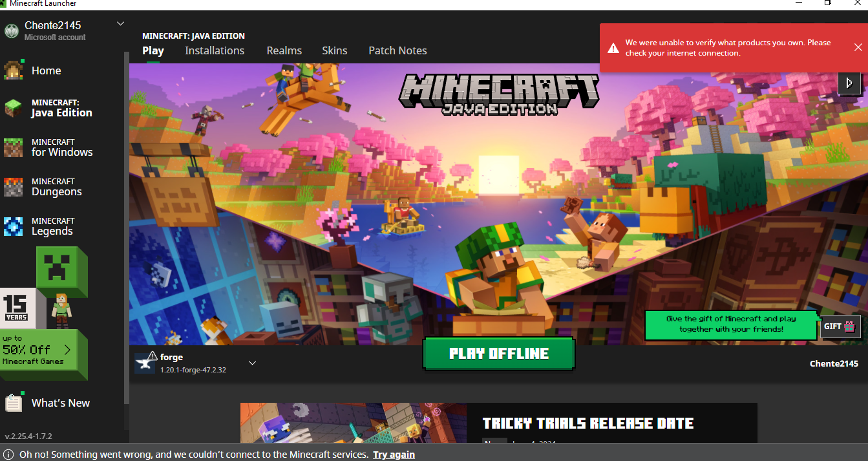Image resolution: width=868 pixels, height=461 pixels.
Task: Click version text v.2.25.4-1.7.2
Action: pyautogui.click(x=28, y=436)
